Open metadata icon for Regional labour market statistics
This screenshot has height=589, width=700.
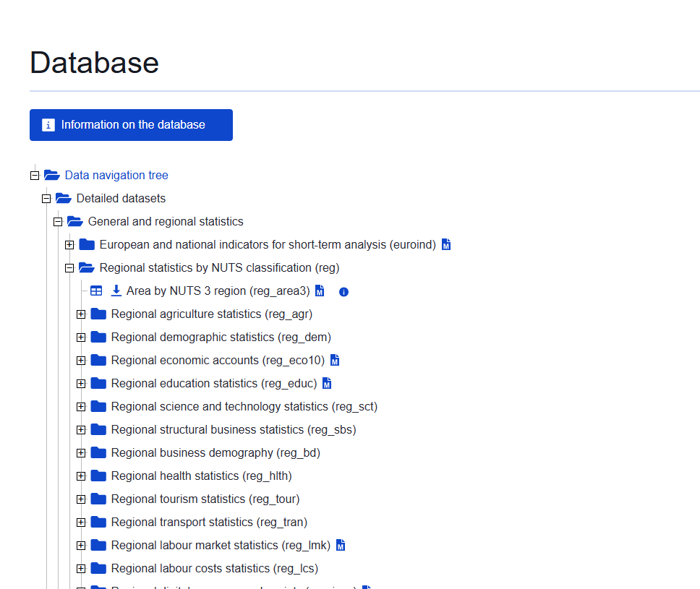(341, 546)
